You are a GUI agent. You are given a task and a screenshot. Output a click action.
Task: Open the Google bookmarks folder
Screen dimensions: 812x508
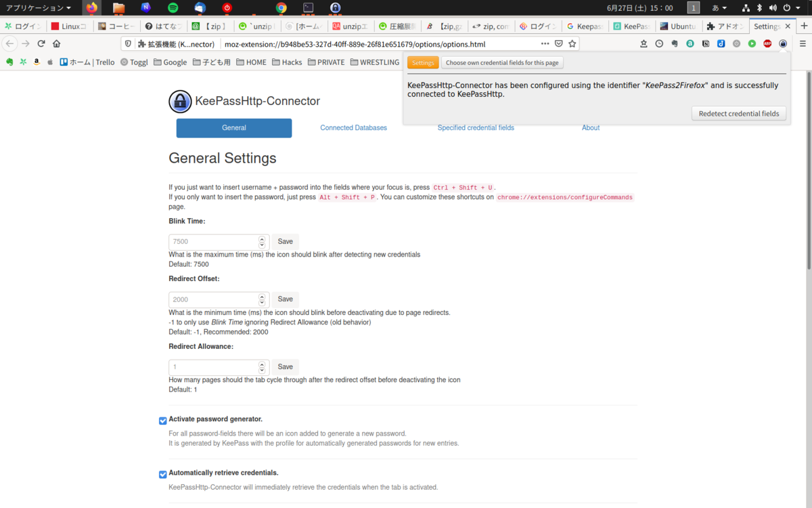coord(170,62)
